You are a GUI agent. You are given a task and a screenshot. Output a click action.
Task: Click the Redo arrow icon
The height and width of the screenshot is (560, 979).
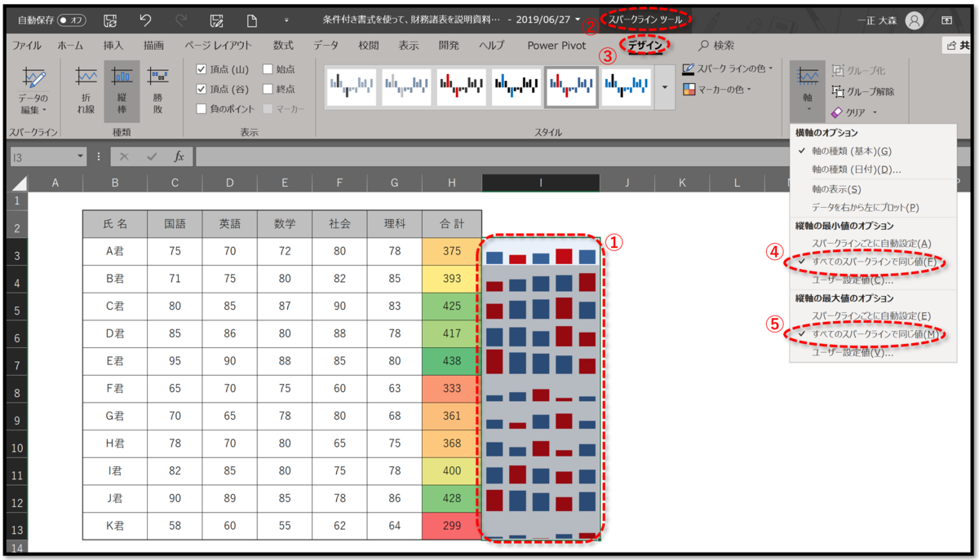coord(181,20)
